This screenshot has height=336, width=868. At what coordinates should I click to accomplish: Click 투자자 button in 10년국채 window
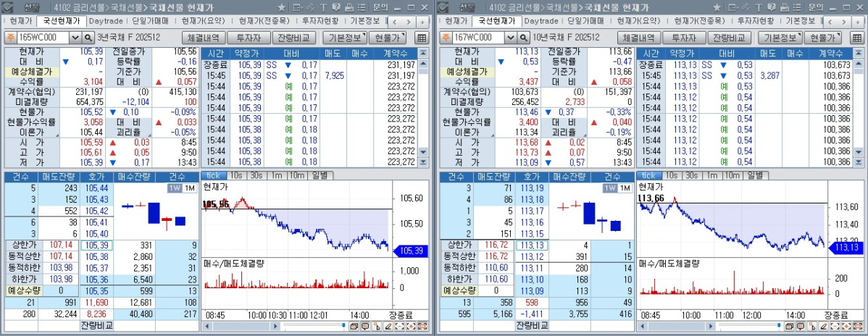click(684, 38)
